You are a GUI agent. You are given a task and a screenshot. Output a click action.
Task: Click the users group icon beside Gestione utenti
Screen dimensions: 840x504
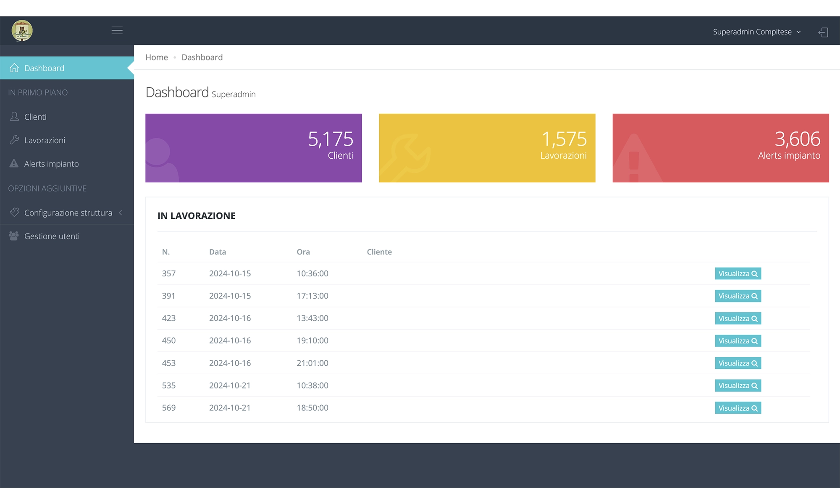click(x=14, y=236)
